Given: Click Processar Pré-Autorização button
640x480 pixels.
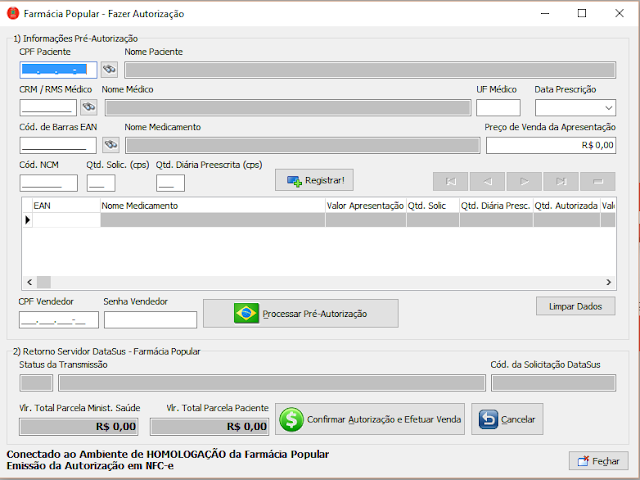Looking at the screenshot, I should point(301,313).
